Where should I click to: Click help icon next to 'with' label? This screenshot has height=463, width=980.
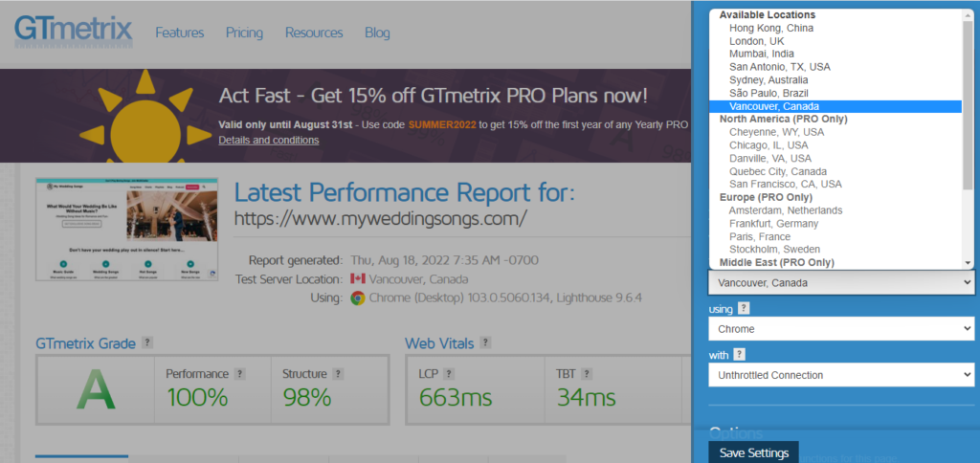pyautogui.click(x=739, y=355)
